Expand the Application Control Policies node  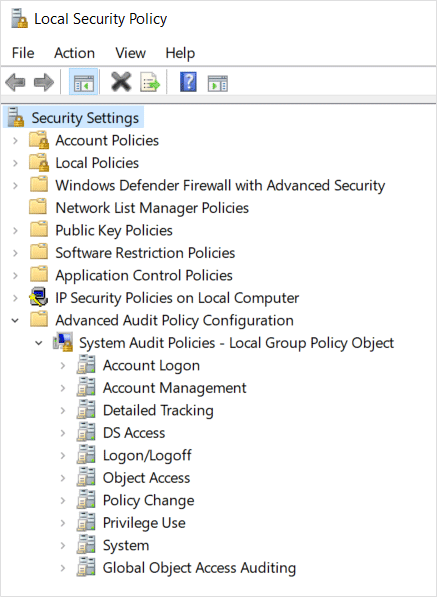coord(15,275)
